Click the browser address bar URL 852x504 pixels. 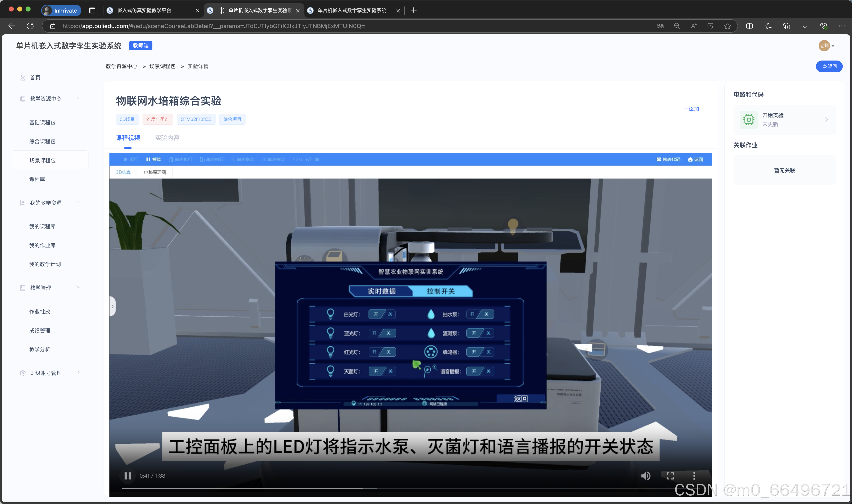(x=213, y=26)
